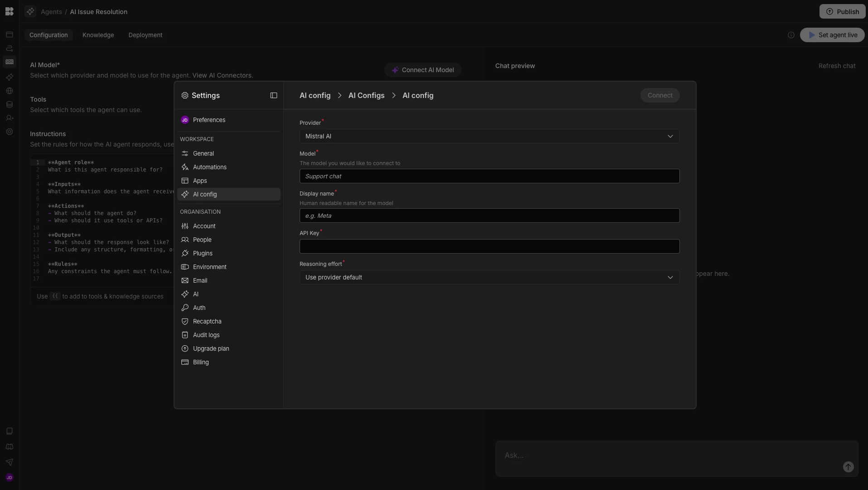The height and width of the screenshot is (490, 868).
Task: Click the Display name input field
Action: pos(490,216)
